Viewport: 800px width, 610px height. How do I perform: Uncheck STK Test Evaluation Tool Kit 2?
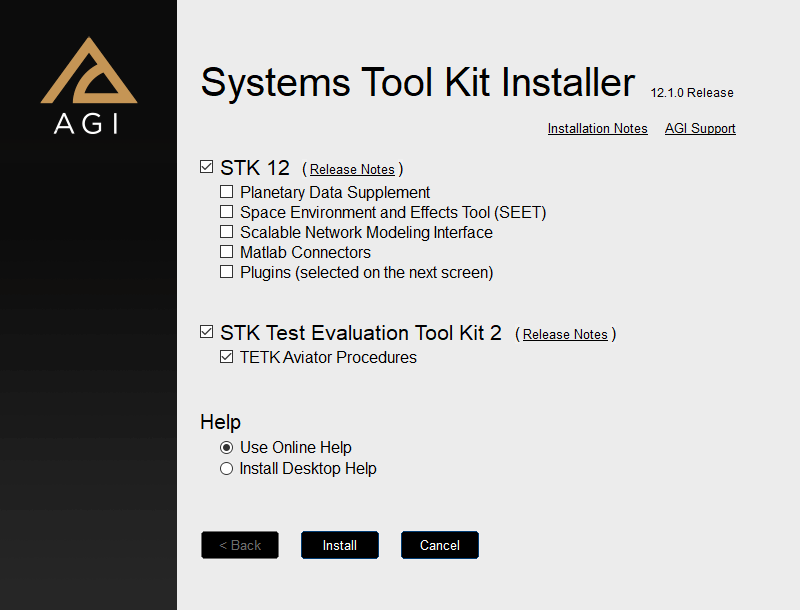(x=207, y=332)
